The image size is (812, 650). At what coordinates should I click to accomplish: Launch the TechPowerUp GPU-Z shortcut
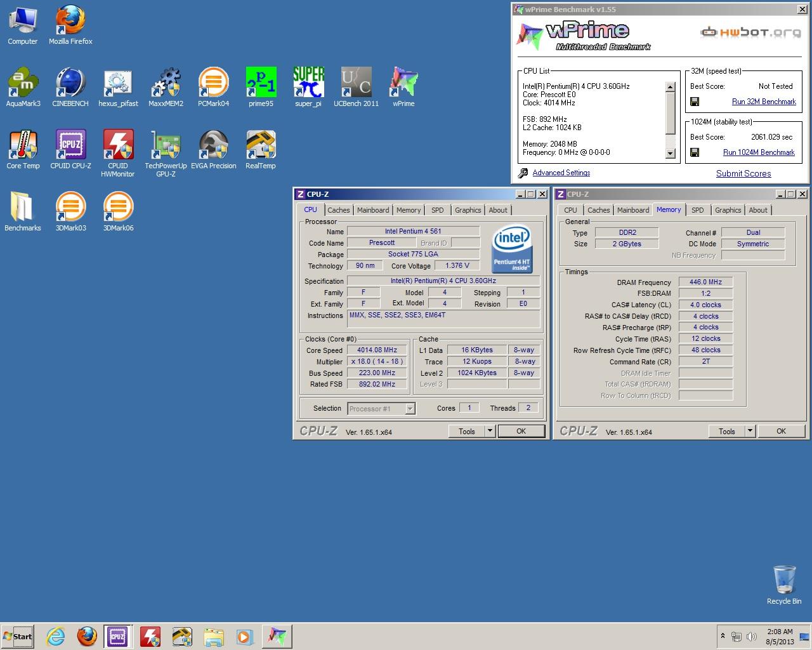pyautogui.click(x=166, y=154)
